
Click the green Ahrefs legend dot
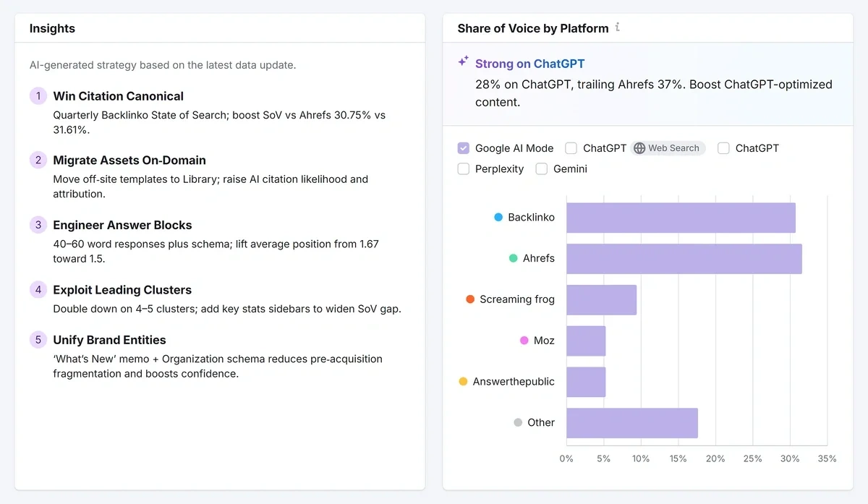[513, 258]
